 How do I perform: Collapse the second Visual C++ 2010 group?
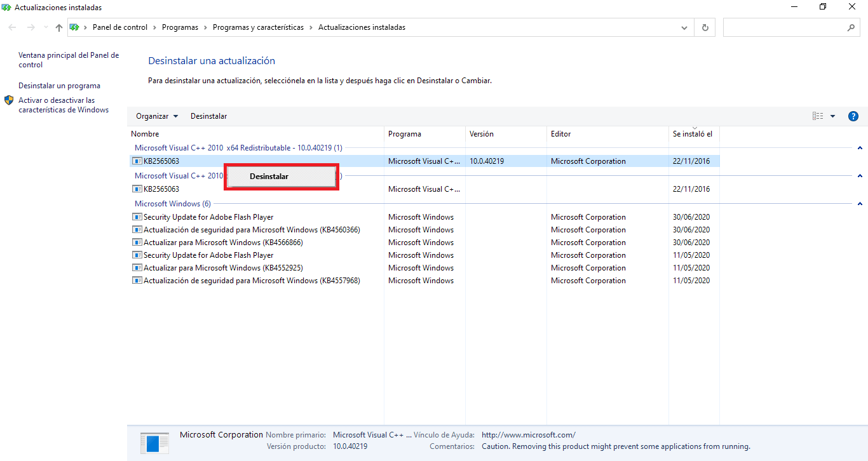pyautogui.click(x=860, y=176)
